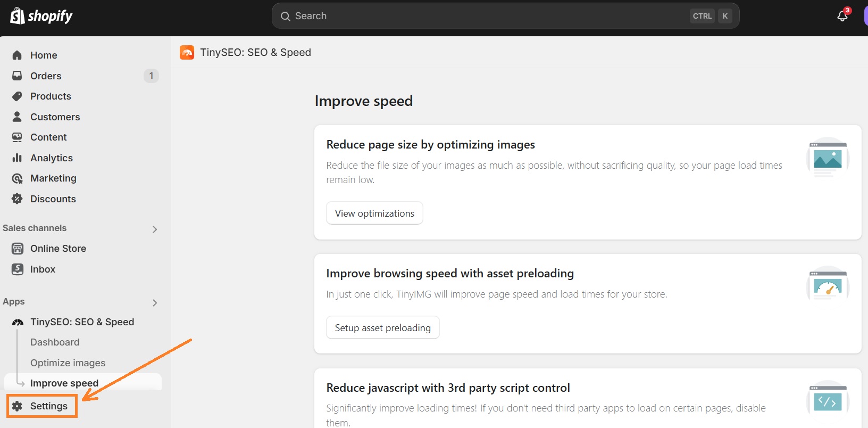The image size is (868, 428).
Task: Click the Orders count badge
Action: (x=151, y=76)
